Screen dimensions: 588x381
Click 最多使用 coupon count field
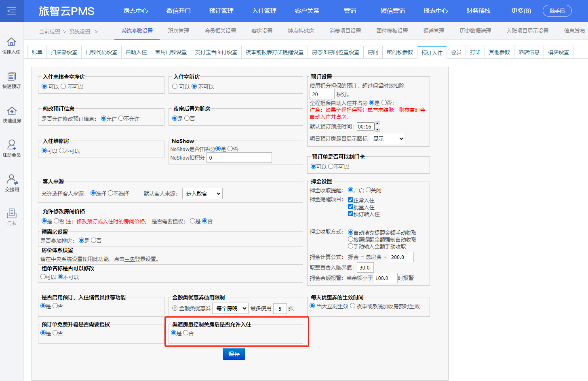(280, 309)
